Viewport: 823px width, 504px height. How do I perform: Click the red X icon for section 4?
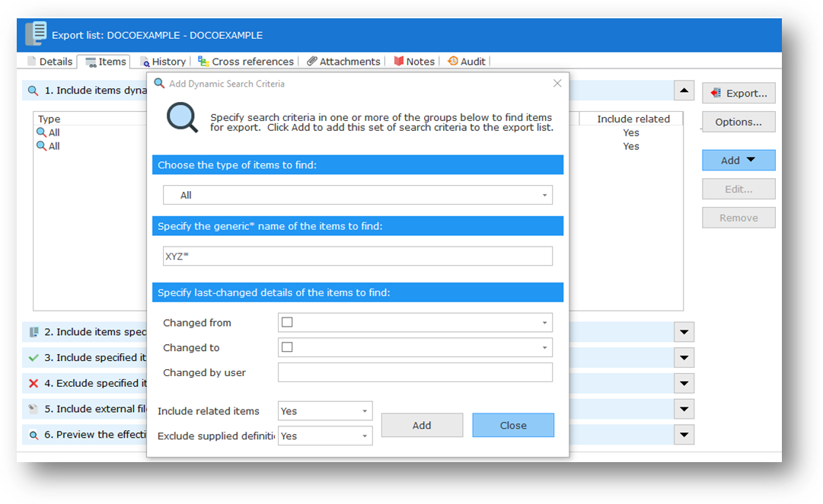(x=33, y=383)
